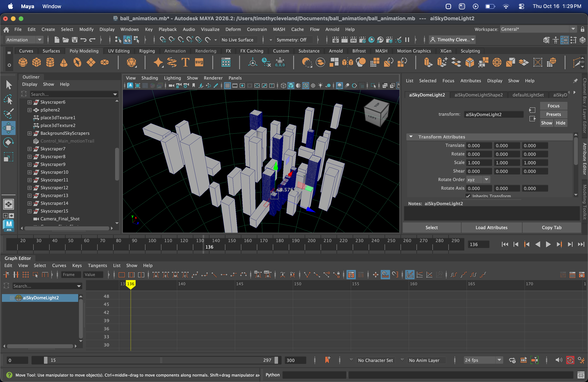Play the animation forwards

[548, 244]
